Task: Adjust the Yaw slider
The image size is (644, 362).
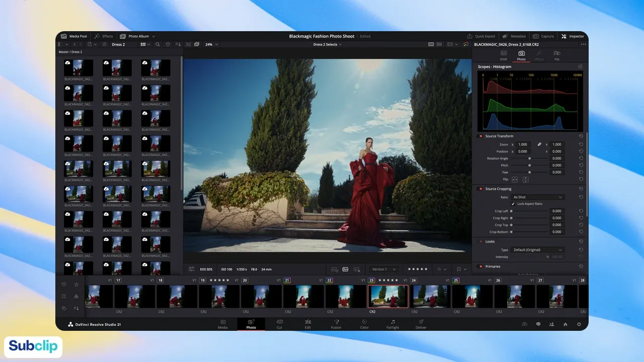Action: tap(529, 172)
